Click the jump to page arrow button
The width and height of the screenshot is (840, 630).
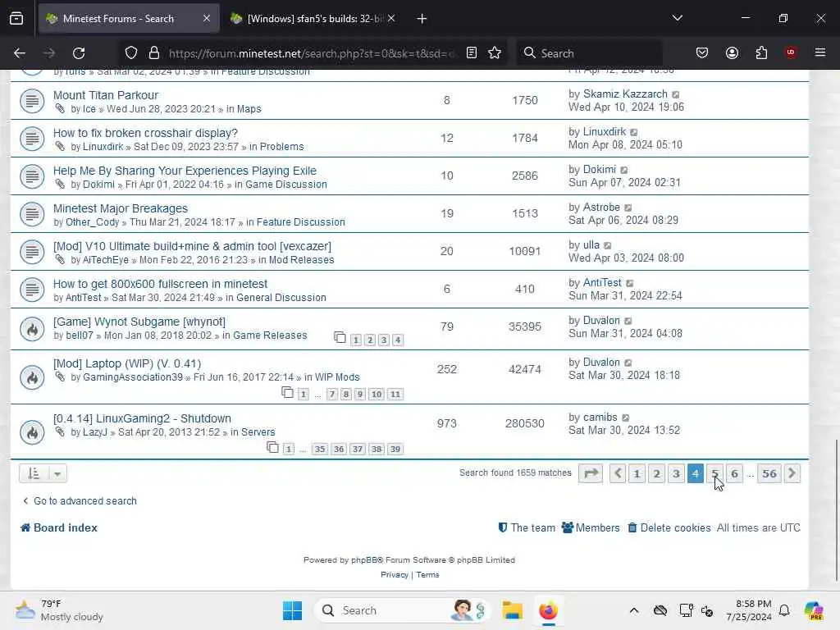click(591, 473)
